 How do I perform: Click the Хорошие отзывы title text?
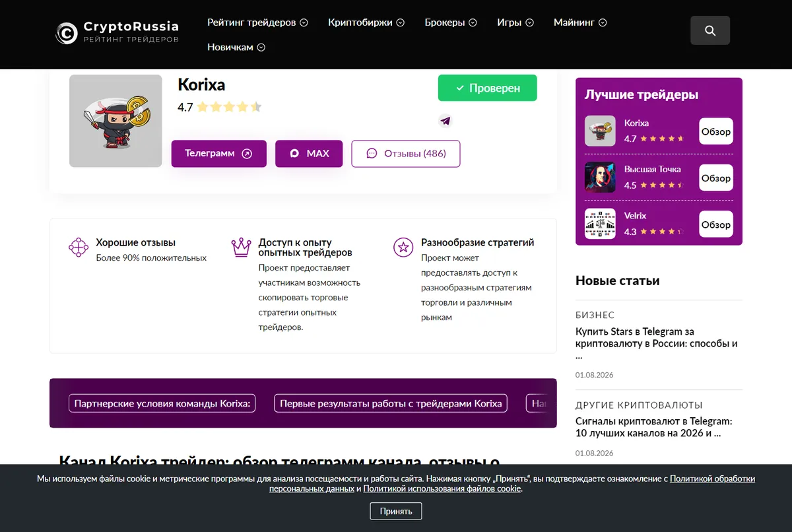136,242
